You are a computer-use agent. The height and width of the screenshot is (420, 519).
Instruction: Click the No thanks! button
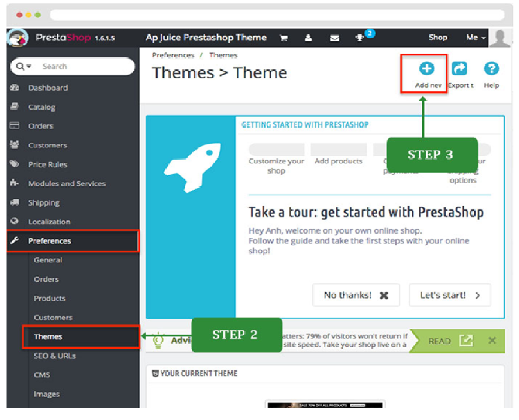pos(356,295)
